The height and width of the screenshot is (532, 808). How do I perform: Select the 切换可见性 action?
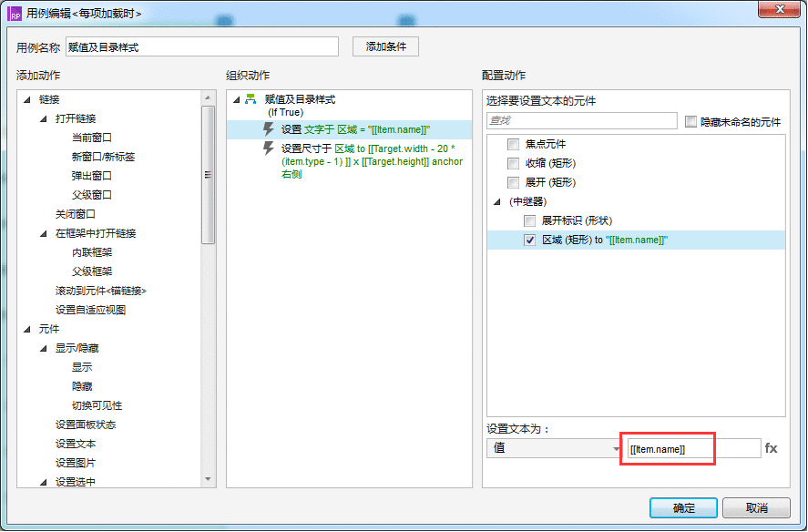pos(97,405)
